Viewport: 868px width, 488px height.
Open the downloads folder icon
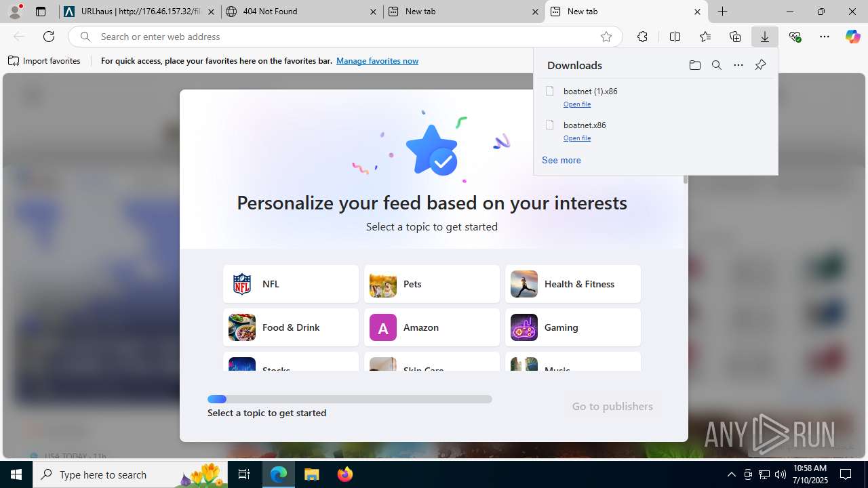pos(694,65)
